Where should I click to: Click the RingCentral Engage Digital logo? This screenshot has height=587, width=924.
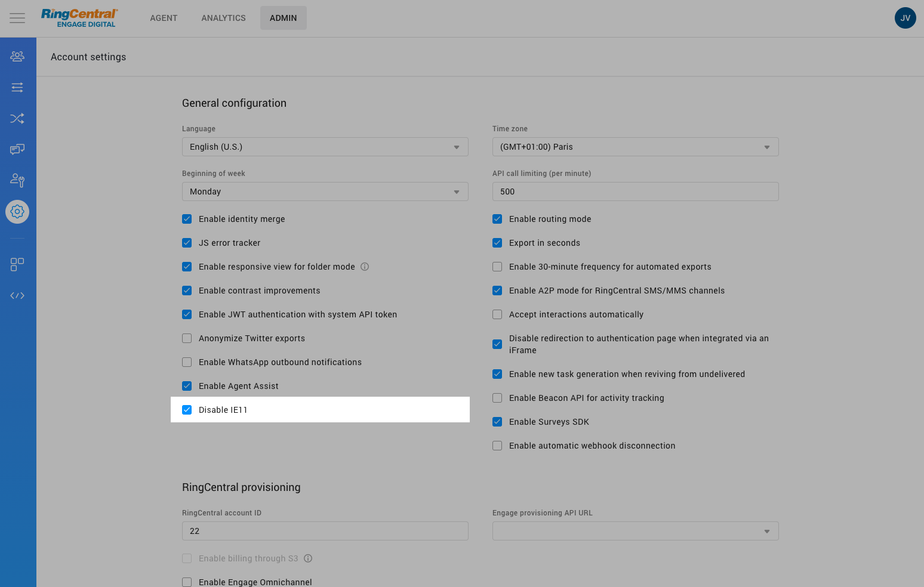coord(79,18)
